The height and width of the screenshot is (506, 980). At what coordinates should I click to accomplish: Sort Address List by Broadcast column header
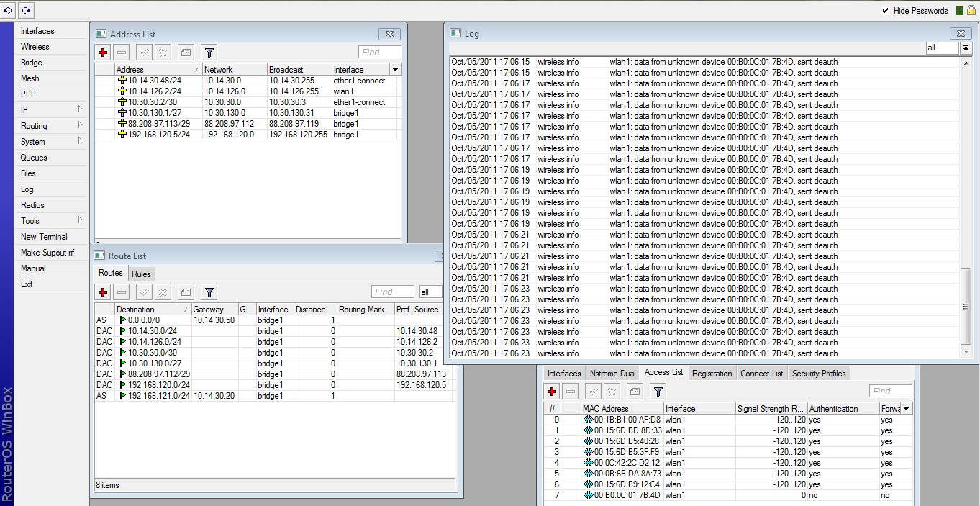pyautogui.click(x=299, y=70)
